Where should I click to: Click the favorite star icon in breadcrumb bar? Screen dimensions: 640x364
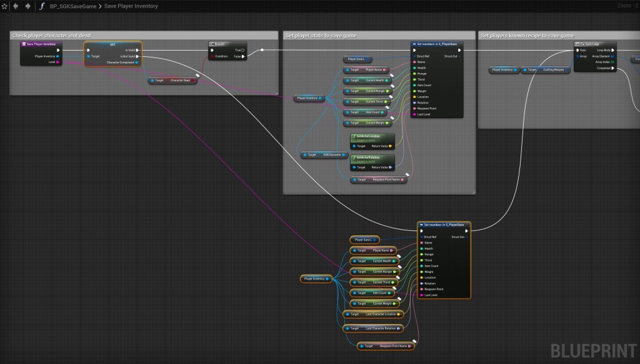(x=4, y=6)
